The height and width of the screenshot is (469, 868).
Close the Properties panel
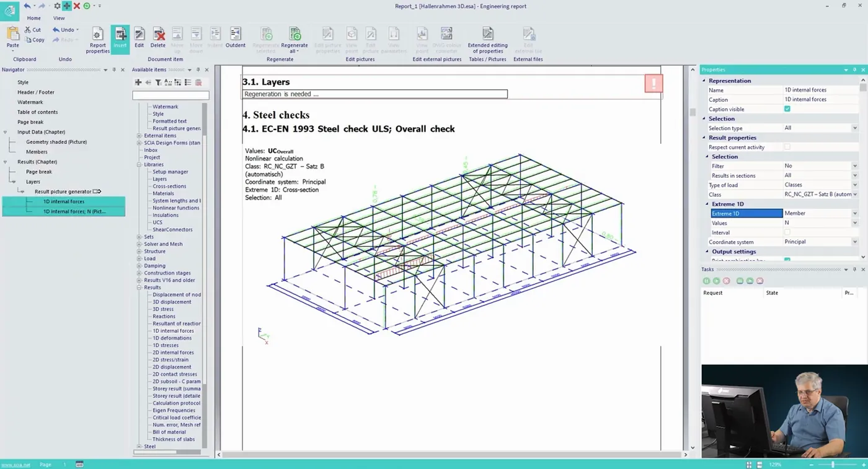pyautogui.click(x=864, y=70)
